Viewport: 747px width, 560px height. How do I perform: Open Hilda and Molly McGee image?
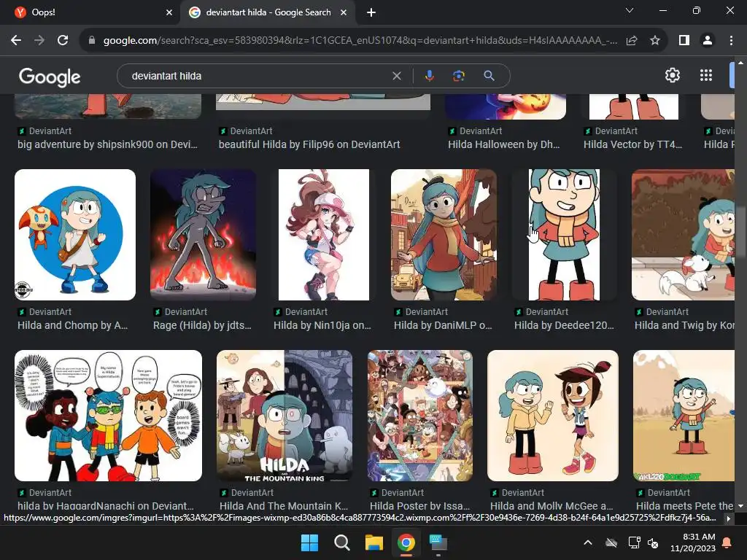click(x=553, y=416)
